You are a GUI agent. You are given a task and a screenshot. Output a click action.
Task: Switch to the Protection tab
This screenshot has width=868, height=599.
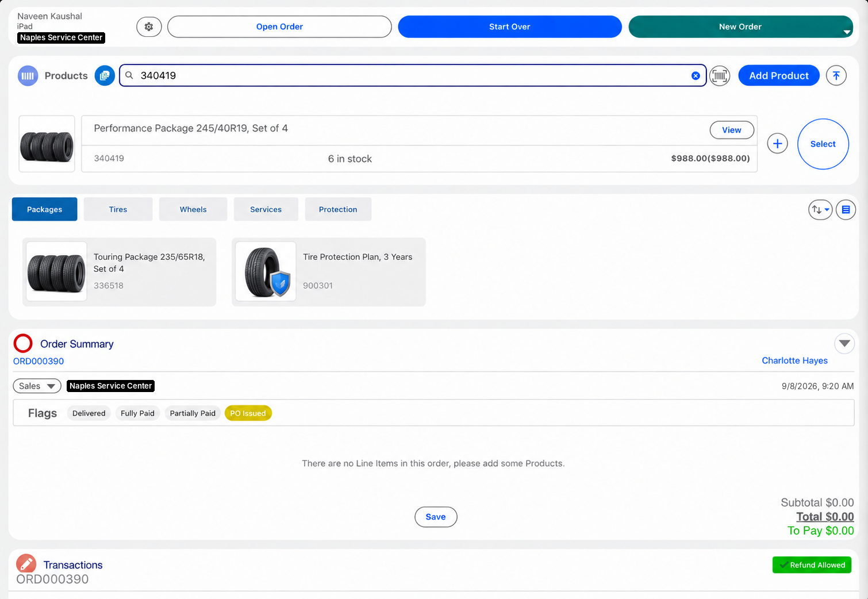(x=338, y=209)
